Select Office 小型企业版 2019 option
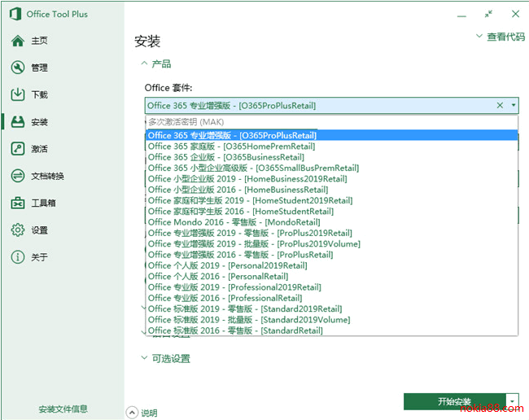Screen dimensions: 529x420 (332, 178)
